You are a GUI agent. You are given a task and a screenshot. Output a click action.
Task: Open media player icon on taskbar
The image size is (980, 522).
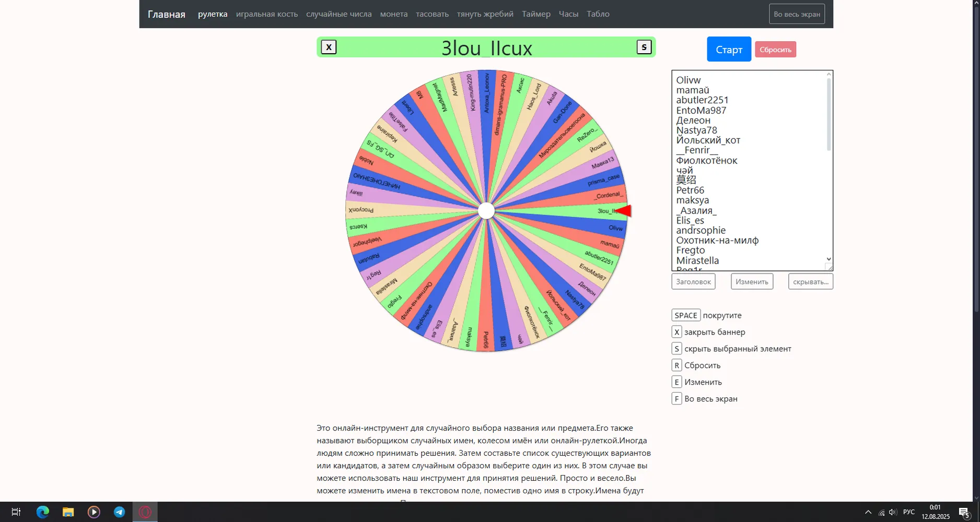point(94,512)
